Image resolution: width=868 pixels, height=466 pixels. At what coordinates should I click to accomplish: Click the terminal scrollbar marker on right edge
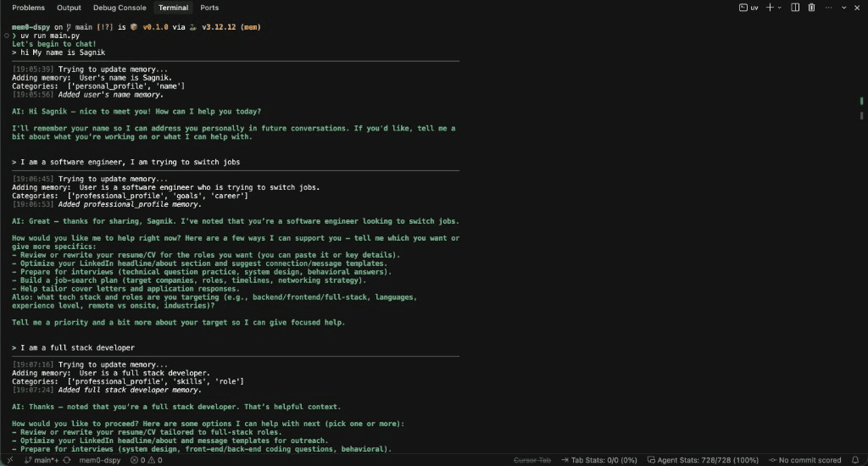(861, 102)
